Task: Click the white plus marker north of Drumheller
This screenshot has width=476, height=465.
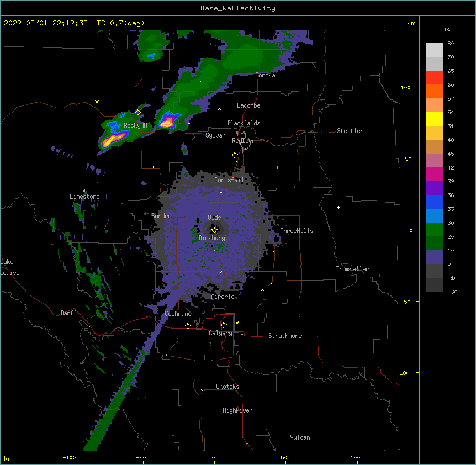Action: (x=338, y=207)
